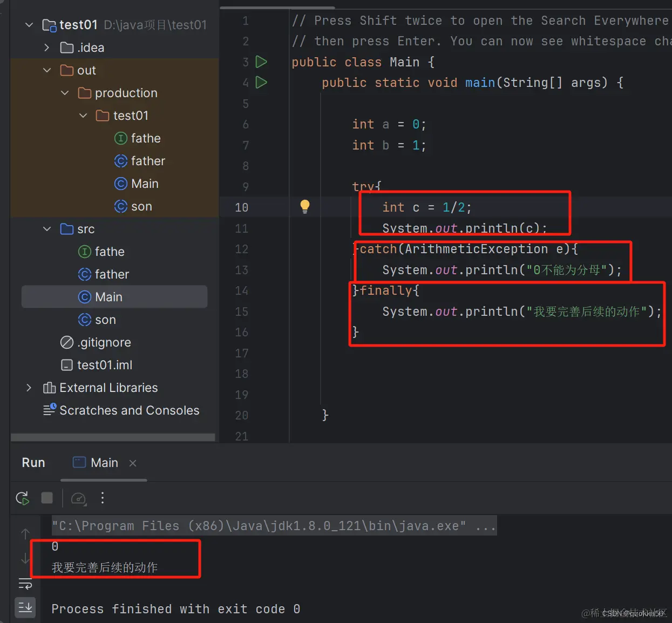Collapse the test01 subfolder chevron under production
The width and height of the screenshot is (672, 623).
[x=83, y=116]
